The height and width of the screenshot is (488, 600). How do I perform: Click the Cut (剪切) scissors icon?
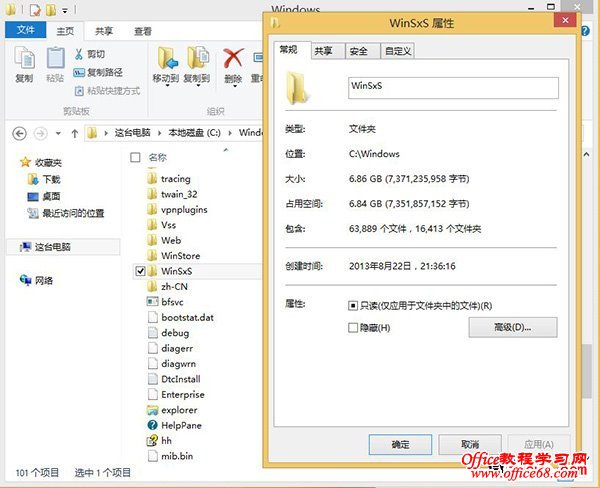click(78, 54)
